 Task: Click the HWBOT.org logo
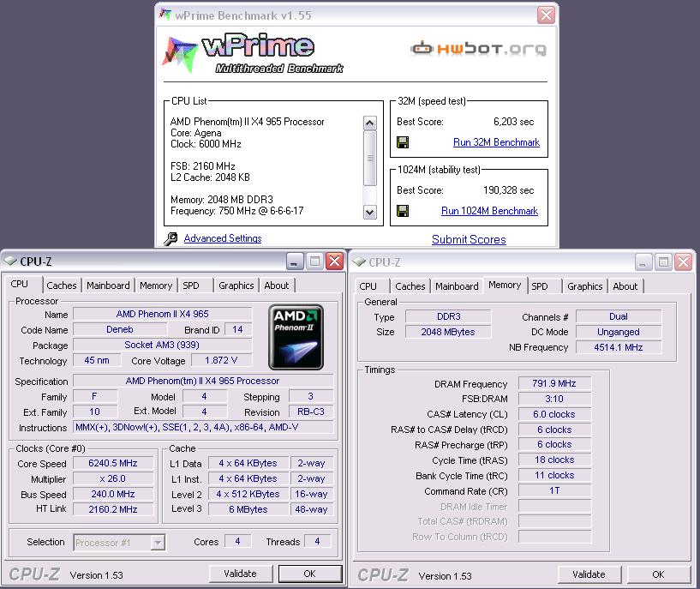point(478,48)
